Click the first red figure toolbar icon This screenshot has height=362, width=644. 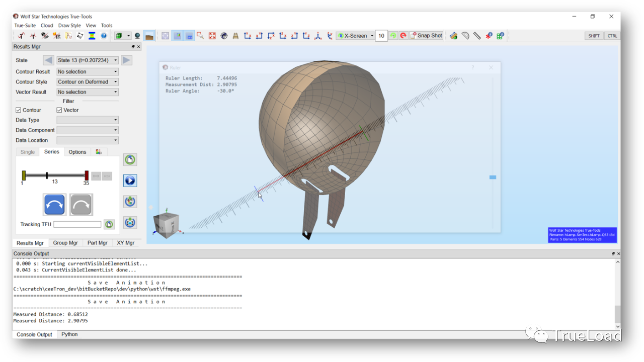tap(21, 36)
